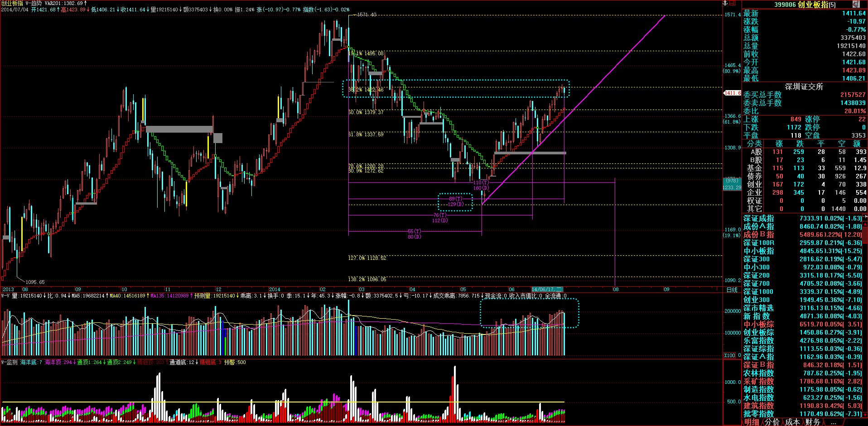Click the W-监测 indicator name label
868x426 pixels.
pyautogui.click(x=9, y=363)
